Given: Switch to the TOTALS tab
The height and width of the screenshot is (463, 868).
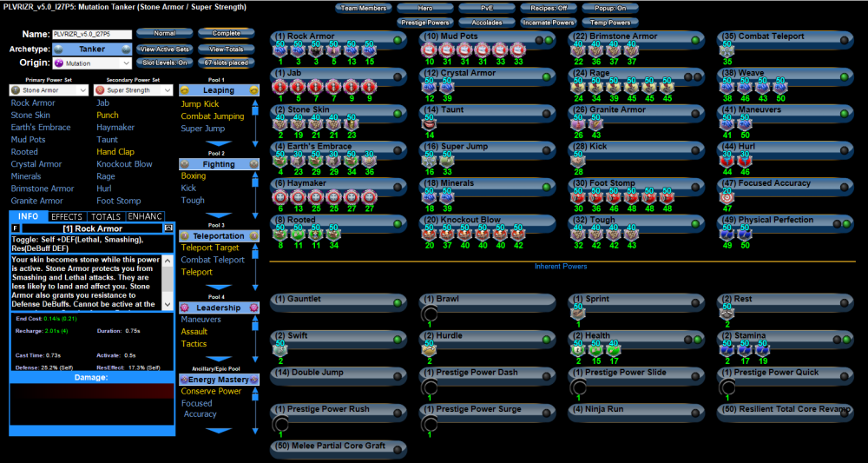Looking at the screenshot, I should [106, 216].
